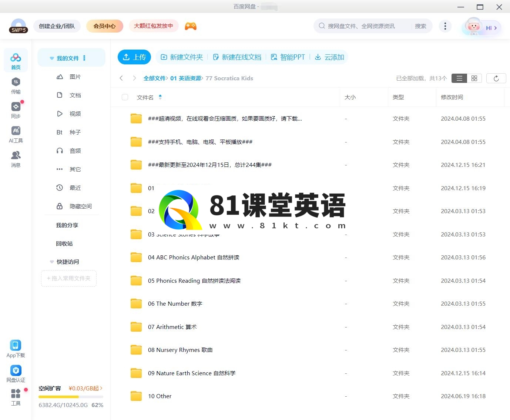Click the SVIP5 account avatar
The height and width of the screenshot is (420, 510).
(x=19, y=26)
